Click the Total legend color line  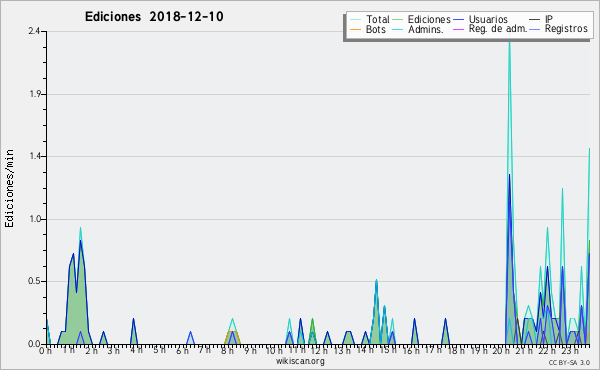click(355, 20)
